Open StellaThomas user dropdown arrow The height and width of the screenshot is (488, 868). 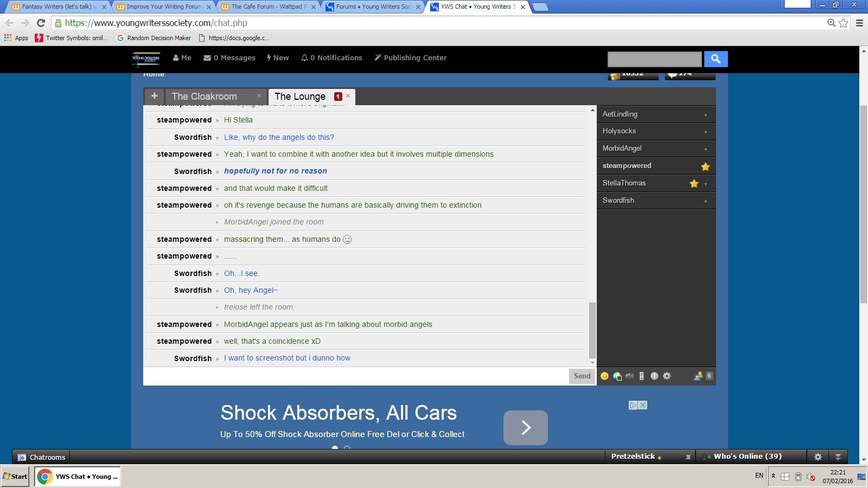click(x=705, y=184)
